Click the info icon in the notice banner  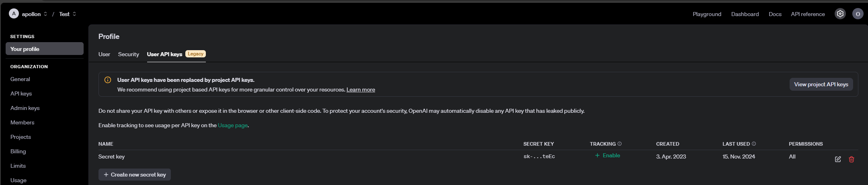coord(108,80)
